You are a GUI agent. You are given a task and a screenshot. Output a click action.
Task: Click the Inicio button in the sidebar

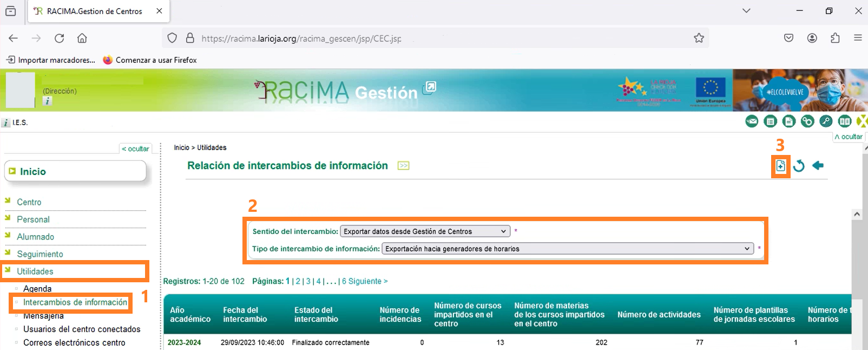[x=75, y=171]
